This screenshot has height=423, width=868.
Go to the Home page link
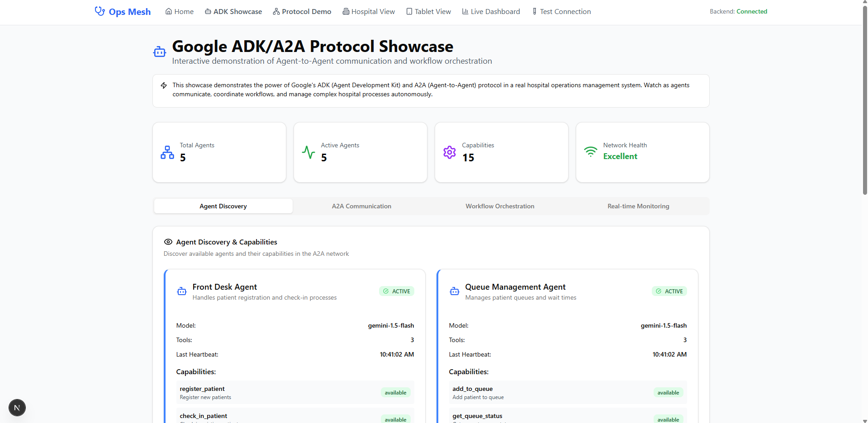pyautogui.click(x=180, y=11)
